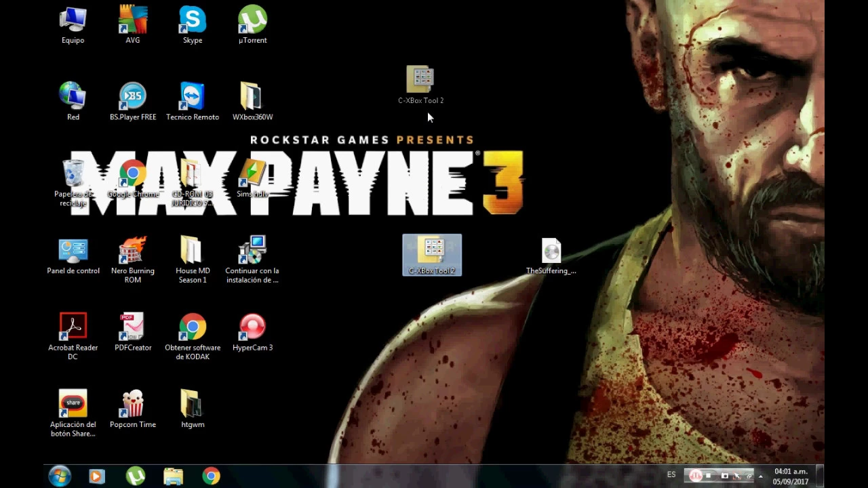Select the Google Chrome desktop shortcut
The width and height of the screenshot is (868, 488).
coord(133,179)
